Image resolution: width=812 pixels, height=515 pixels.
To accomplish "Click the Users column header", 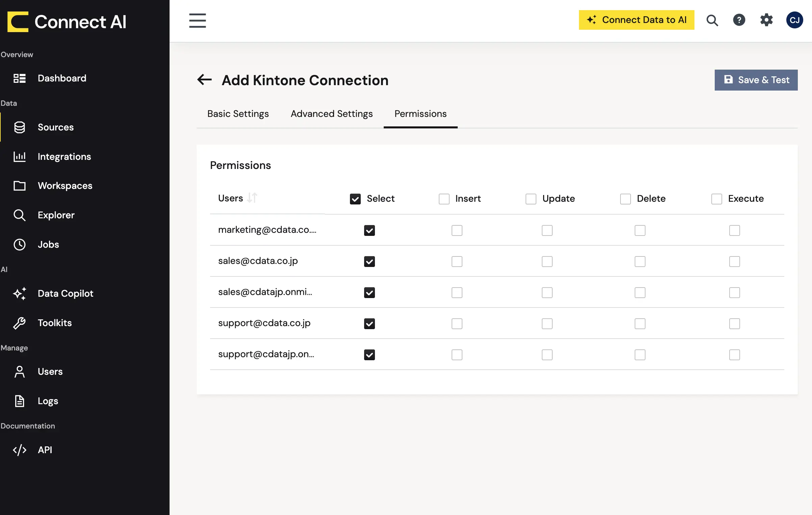I will pyautogui.click(x=230, y=198).
